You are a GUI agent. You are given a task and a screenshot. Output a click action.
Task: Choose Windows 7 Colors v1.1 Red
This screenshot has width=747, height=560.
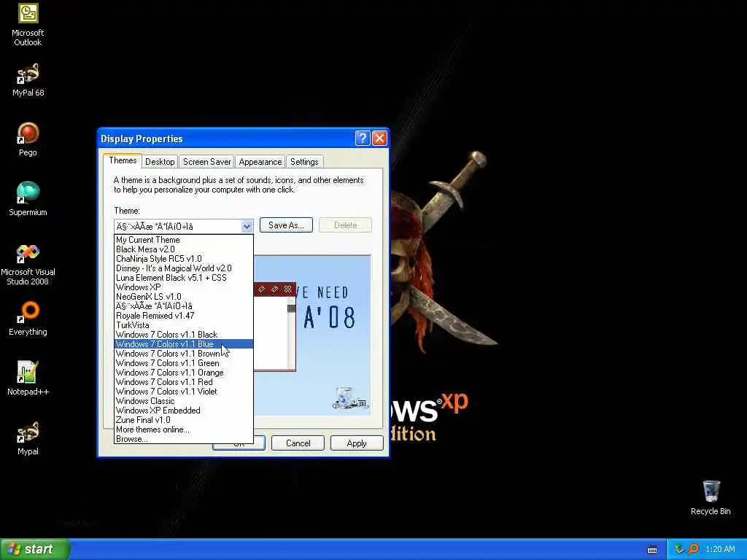click(183, 382)
